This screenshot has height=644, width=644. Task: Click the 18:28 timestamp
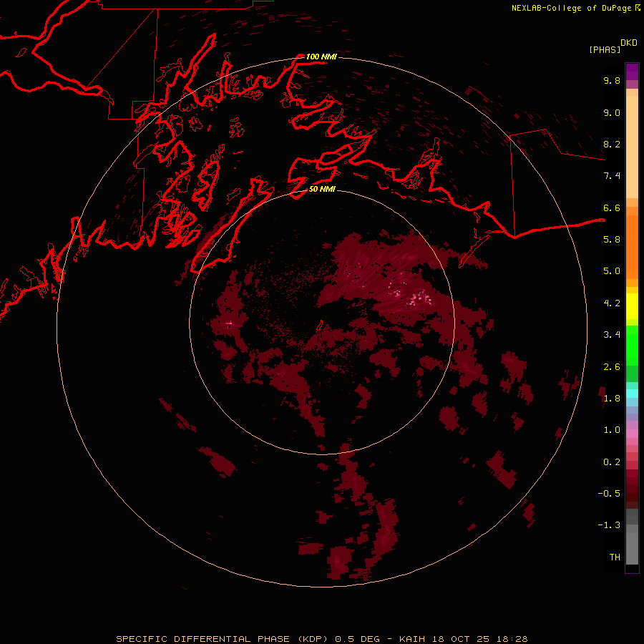pyautogui.click(x=512, y=639)
